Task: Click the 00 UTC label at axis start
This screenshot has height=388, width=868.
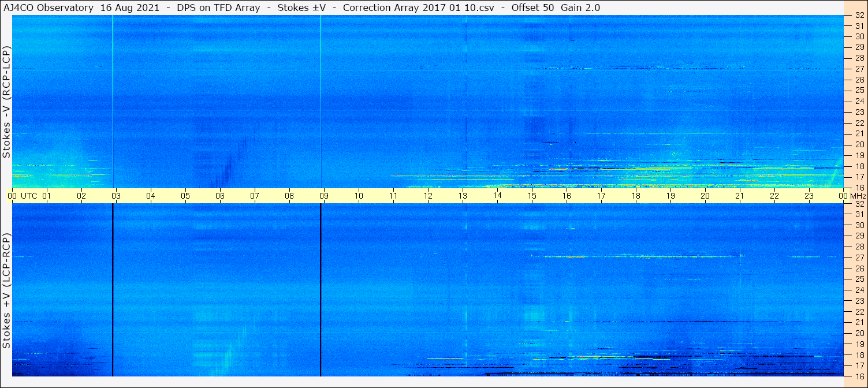Action: [24, 196]
